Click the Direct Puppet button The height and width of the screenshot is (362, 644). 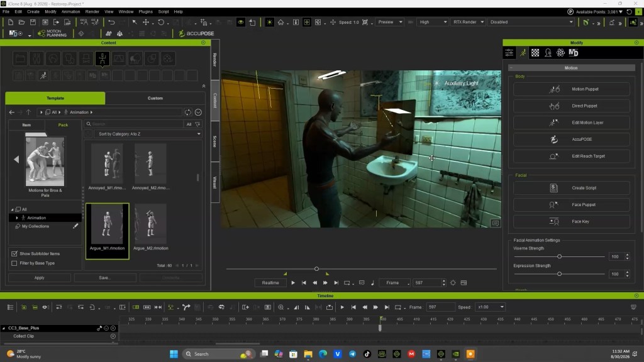[571, 106]
